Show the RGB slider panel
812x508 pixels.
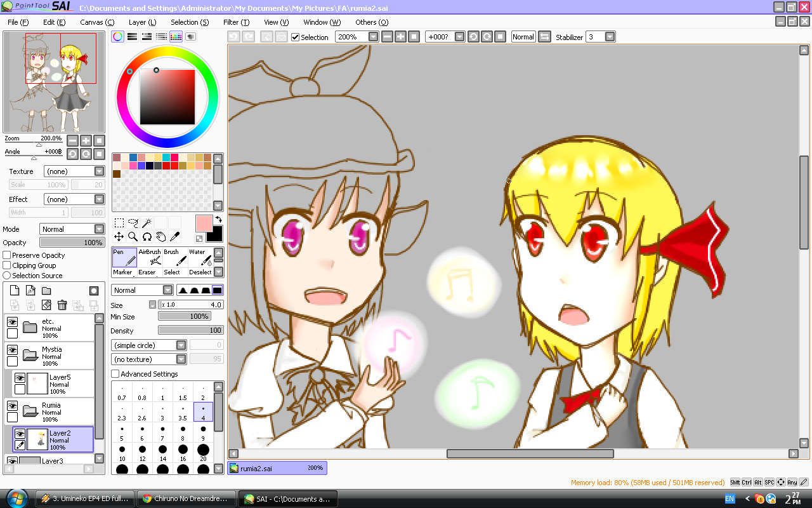[132, 37]
